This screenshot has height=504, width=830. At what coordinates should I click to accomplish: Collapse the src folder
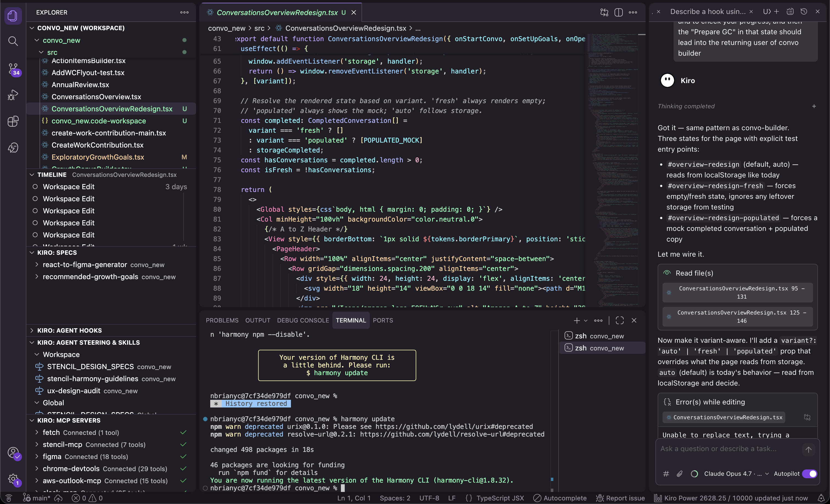click(41, 52)
